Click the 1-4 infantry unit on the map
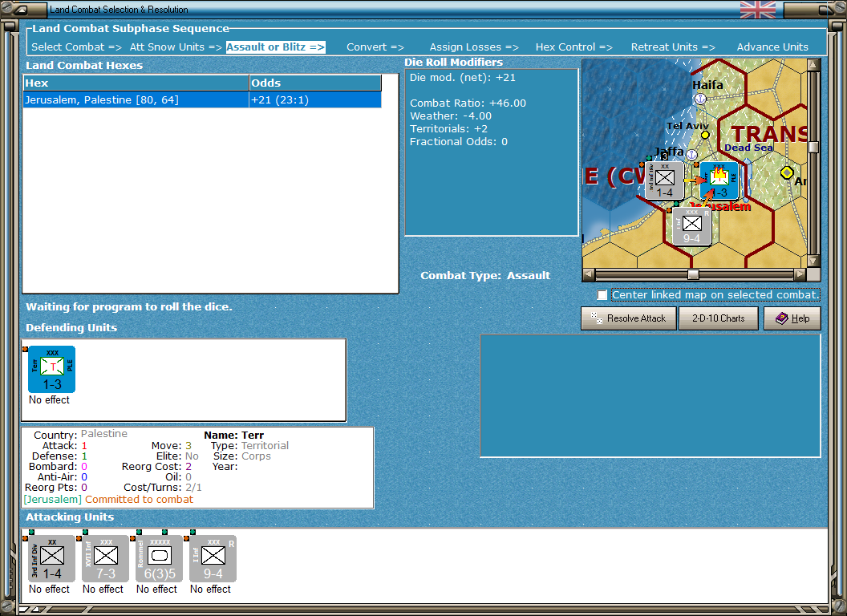Viewport: 847px width, 616px height. 664,181
